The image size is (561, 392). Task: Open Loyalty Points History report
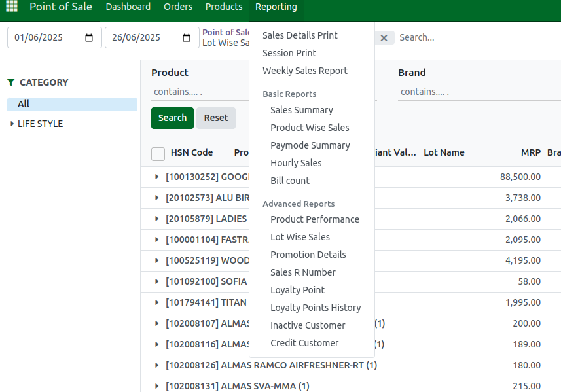point(316,308)
